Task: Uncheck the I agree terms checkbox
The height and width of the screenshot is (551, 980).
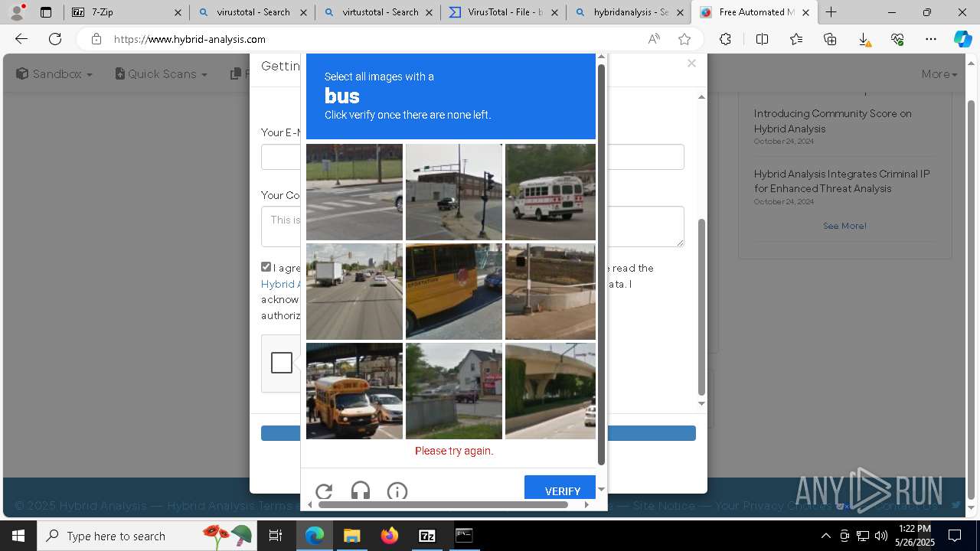Action: [266, 267]
